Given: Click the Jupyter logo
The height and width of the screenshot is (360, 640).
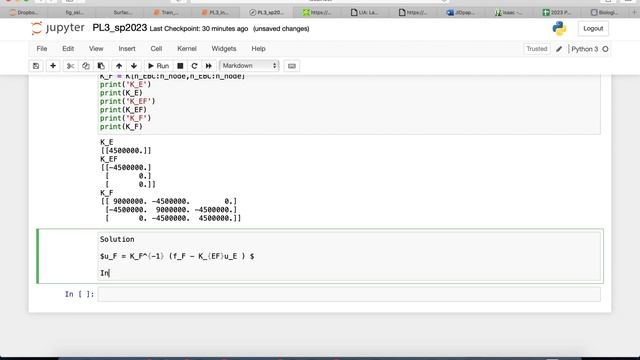Looking at the screenshot, I should (x=58, y=28).
